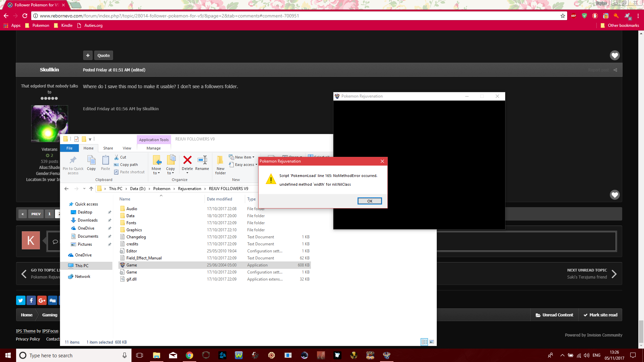Click Data (D:) in the address breadcrumb
This screenshot has width=644, height=362.
(138, 189)
